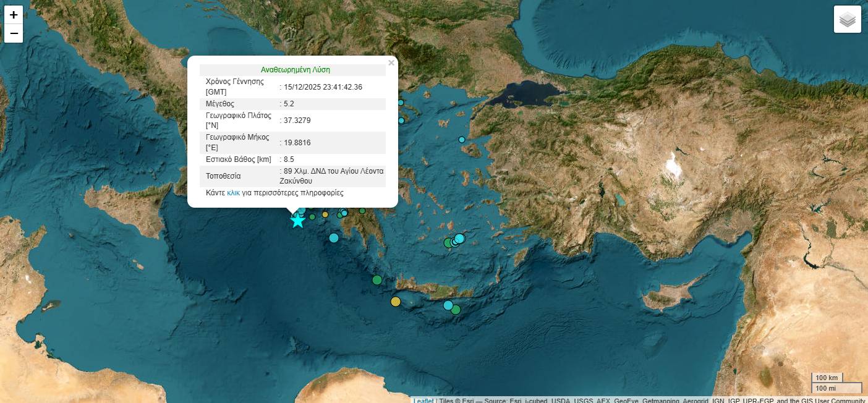
Task: Click the 'Αναθεωρημένη Λύση' popup header
Action: 295,70
